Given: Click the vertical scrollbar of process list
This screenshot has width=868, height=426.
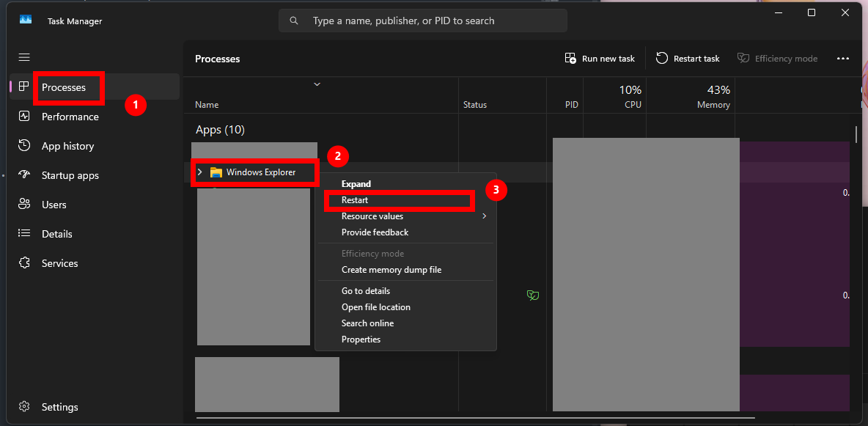Looking at the screenshot, I should [x=856, y=135].
